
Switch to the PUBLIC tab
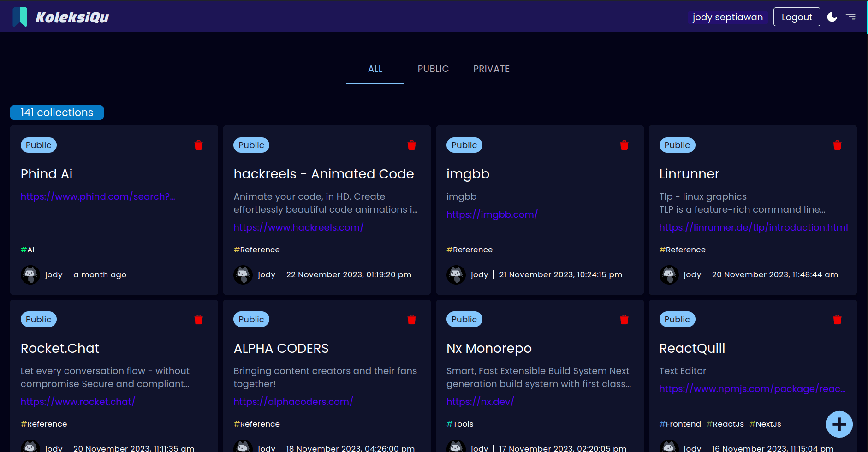click(433, 69)
